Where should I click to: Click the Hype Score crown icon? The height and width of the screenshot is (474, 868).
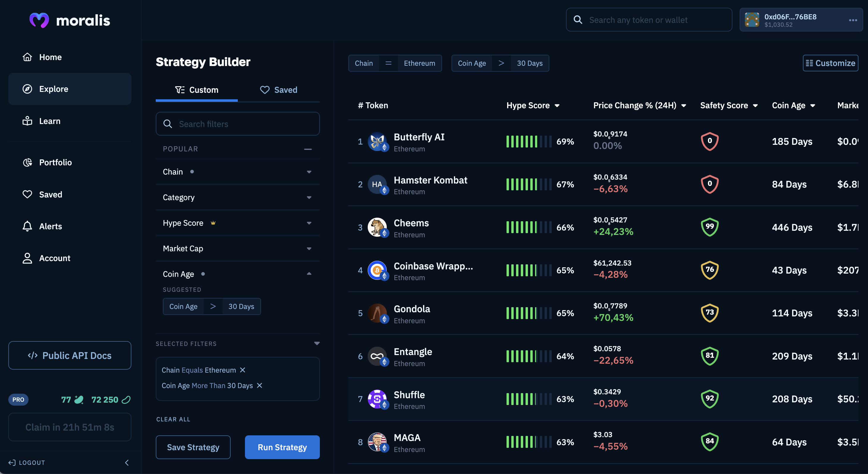(213, 223)
